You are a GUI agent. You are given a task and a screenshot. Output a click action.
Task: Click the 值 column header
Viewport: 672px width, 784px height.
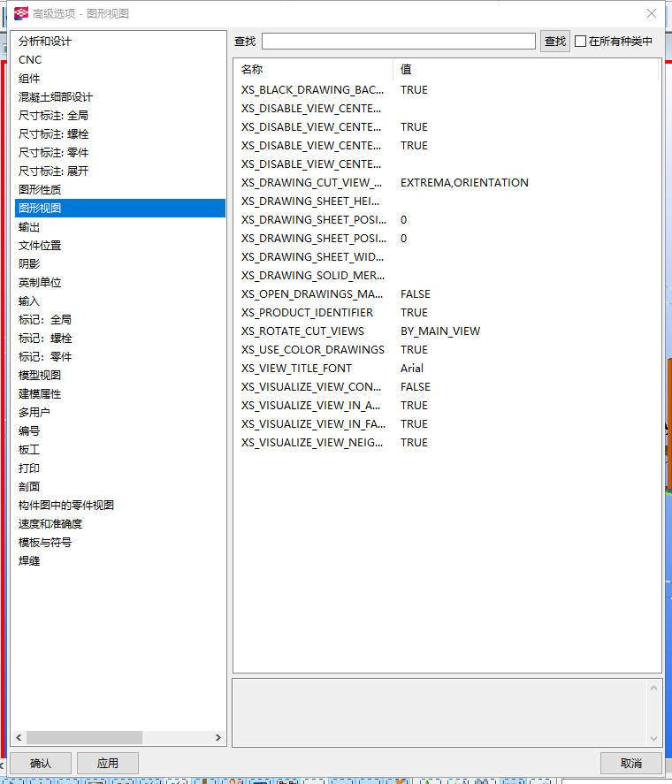pyautogui.click(x=406, y=69)
